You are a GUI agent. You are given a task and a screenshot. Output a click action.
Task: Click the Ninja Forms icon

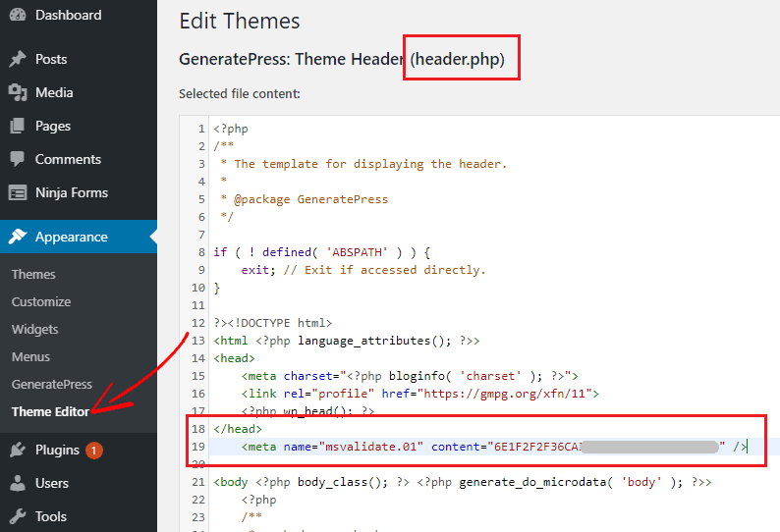click(x=18, y=192)
